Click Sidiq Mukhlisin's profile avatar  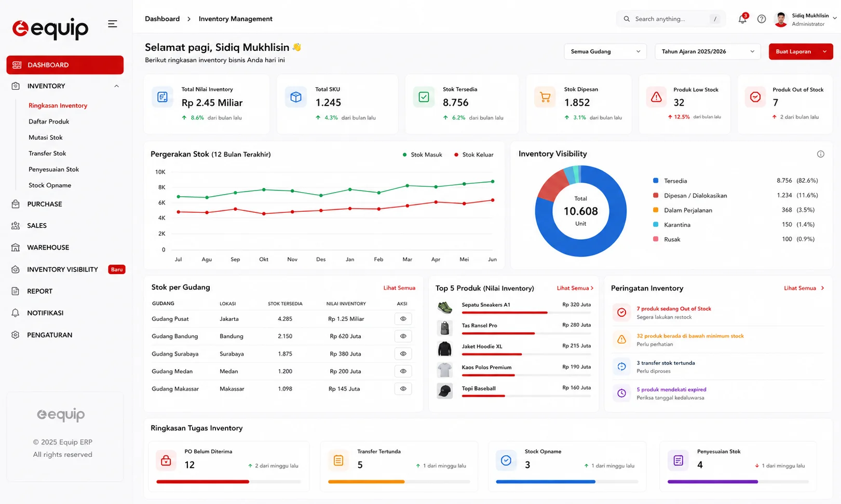[781, 19]
